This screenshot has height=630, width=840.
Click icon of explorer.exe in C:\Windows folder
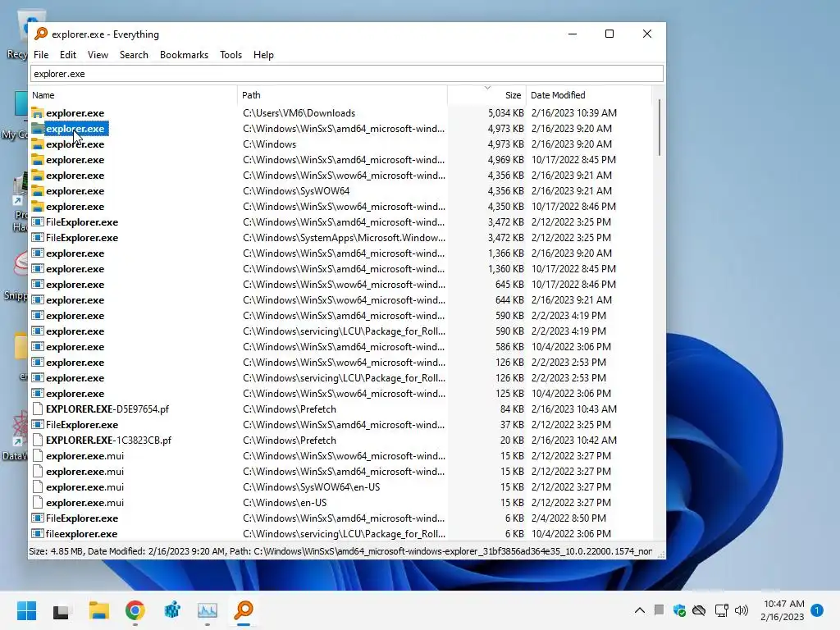pos(37,144)
